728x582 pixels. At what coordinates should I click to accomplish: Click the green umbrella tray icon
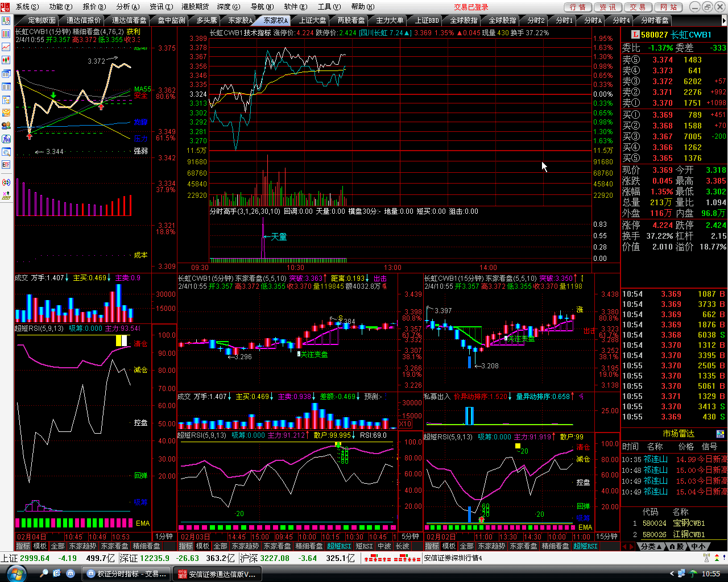coord(693,573)
